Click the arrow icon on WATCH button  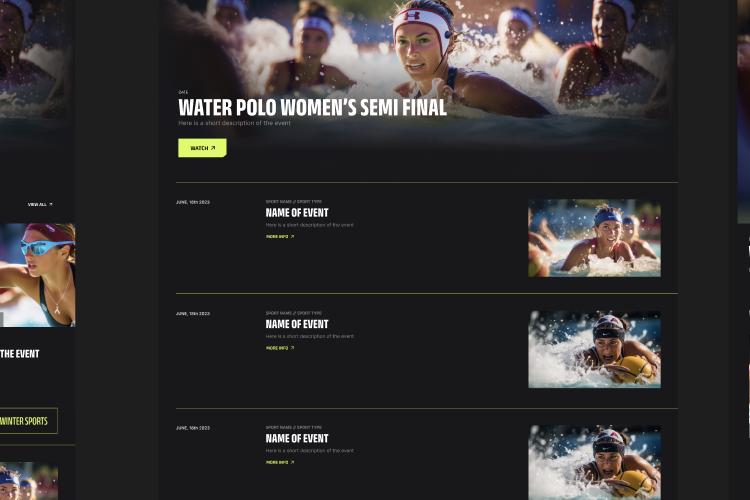click(213, 148)
